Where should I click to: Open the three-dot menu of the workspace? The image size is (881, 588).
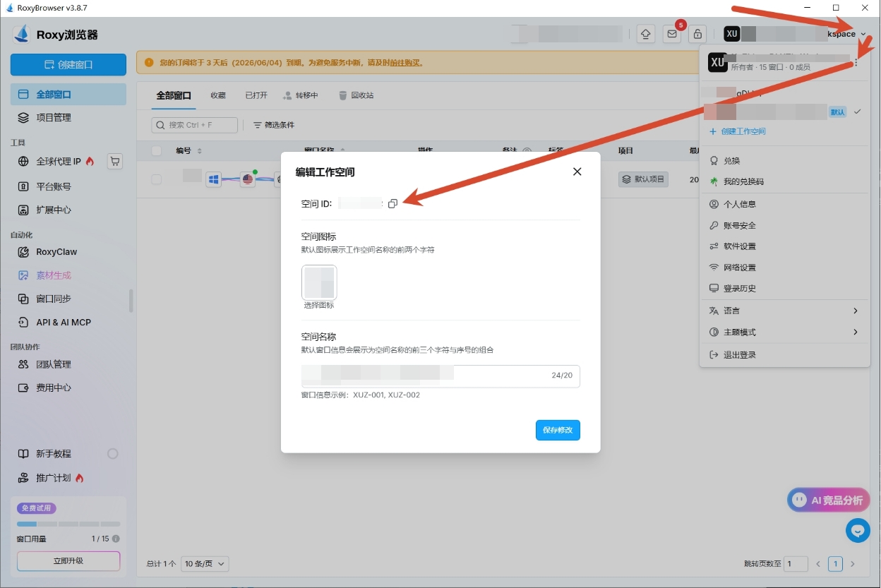pos(856,63)
